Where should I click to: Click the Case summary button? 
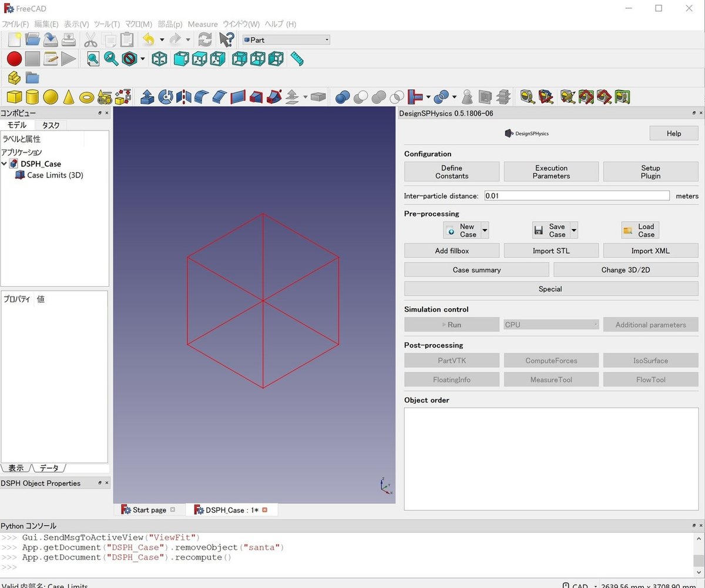[476, 270]
